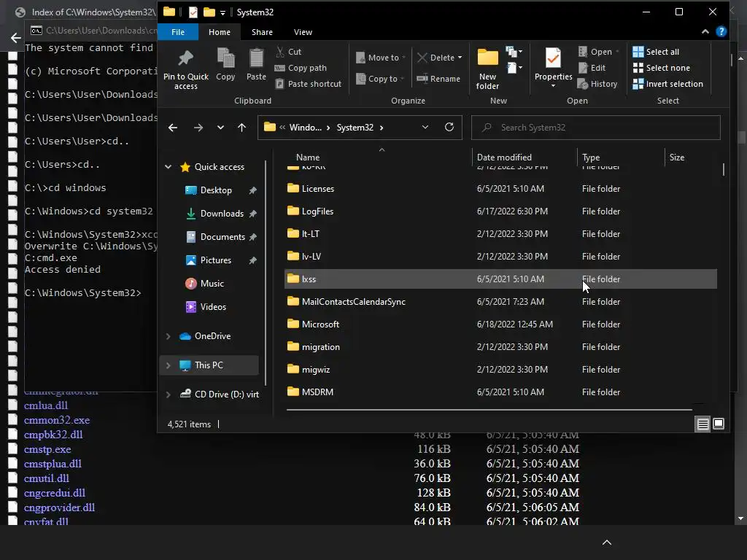Viewport: 747px width, 560px height.
Task: Collapse the Quick access tree node
Action: click(x=169, y=167)
